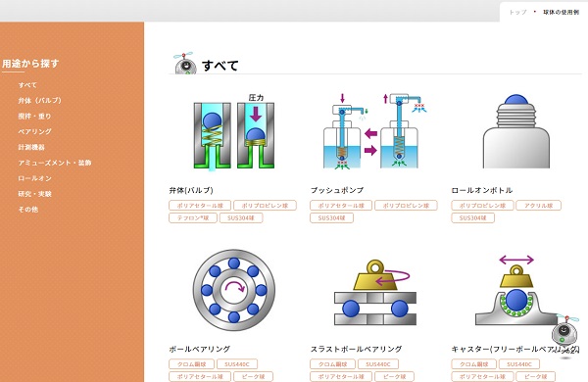The width and height of the screenshot is (588, 382).
Task: Click SUS304球 tag under プッシュポンプ
Action: 331,217
